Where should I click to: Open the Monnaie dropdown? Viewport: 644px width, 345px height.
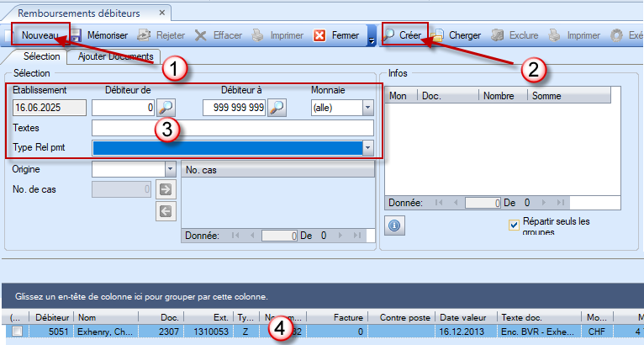[367, 108]
